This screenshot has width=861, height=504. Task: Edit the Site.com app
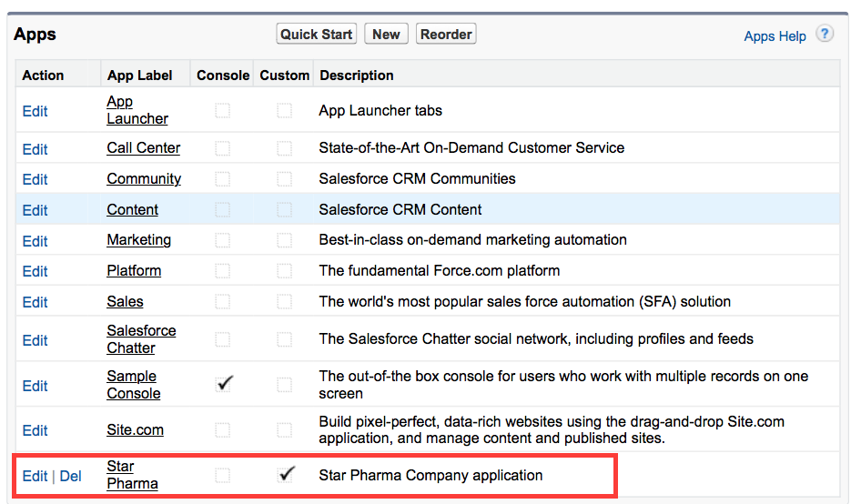pos(35,430)
